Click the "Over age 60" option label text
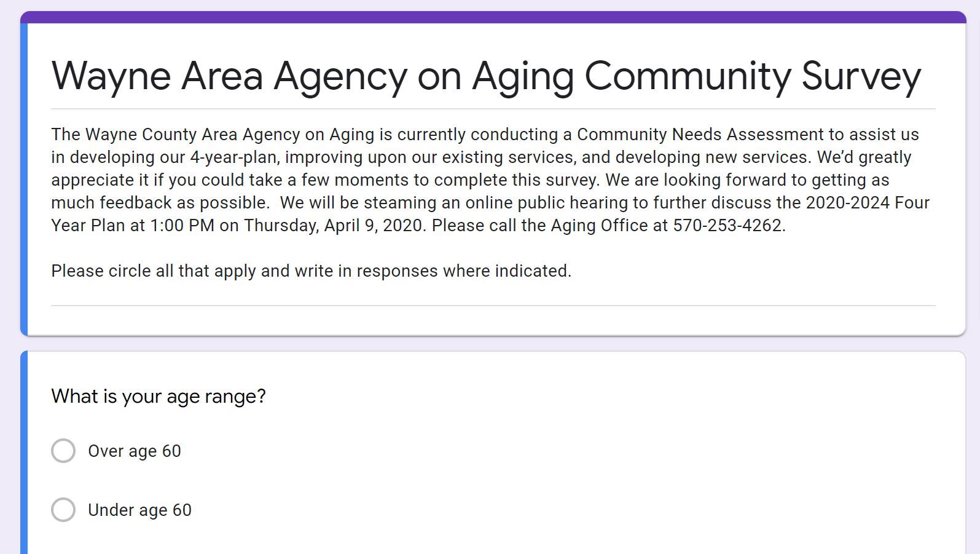 135,451
